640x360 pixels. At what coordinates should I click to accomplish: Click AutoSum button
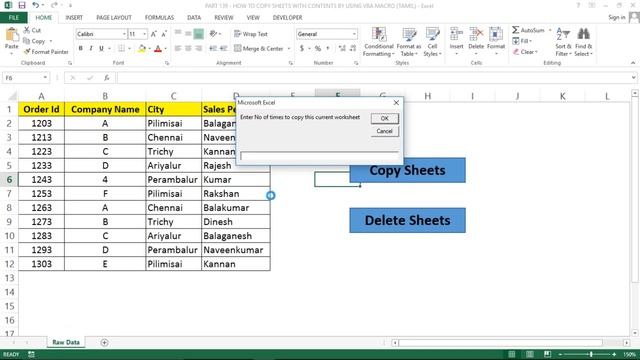529,30
